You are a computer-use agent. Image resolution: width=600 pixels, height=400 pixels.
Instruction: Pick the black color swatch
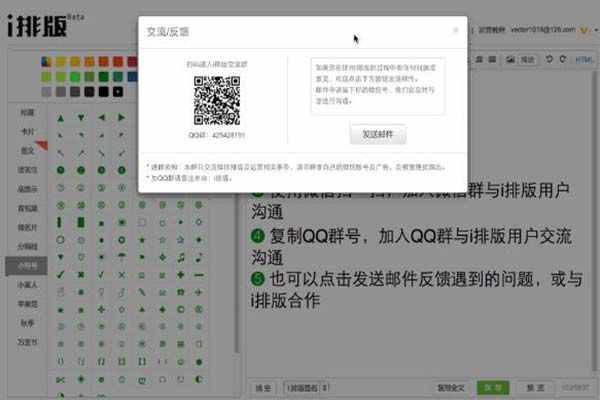pyautogui.click(x=104, y=92)
